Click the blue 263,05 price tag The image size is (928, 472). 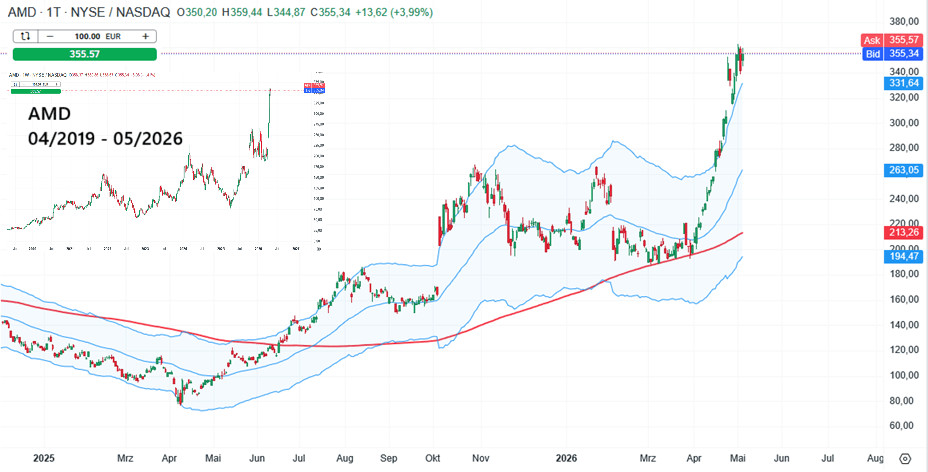pos(903,170)
